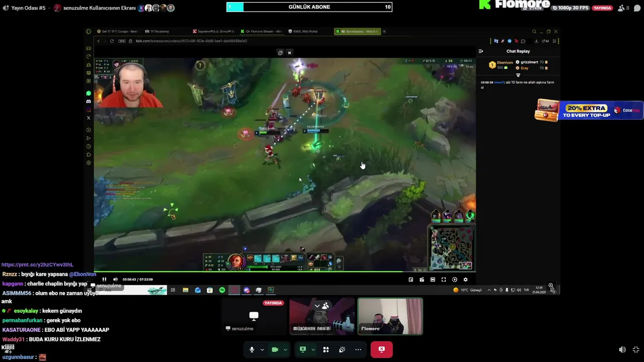Click the CaseHug 20% EXTRA banner
Image resolution: width=644 pixels, height=362 pixels.
tap(589, 111)
